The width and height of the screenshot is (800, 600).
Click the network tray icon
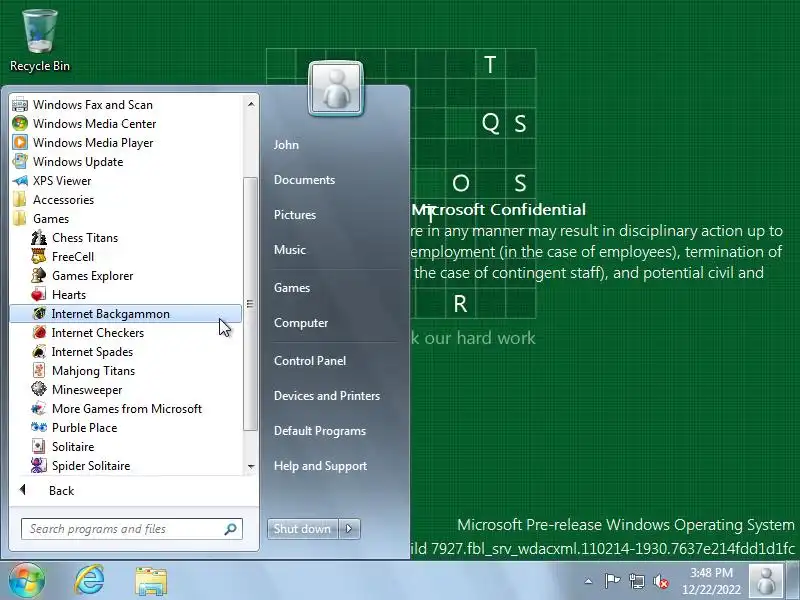coord(637,581)
